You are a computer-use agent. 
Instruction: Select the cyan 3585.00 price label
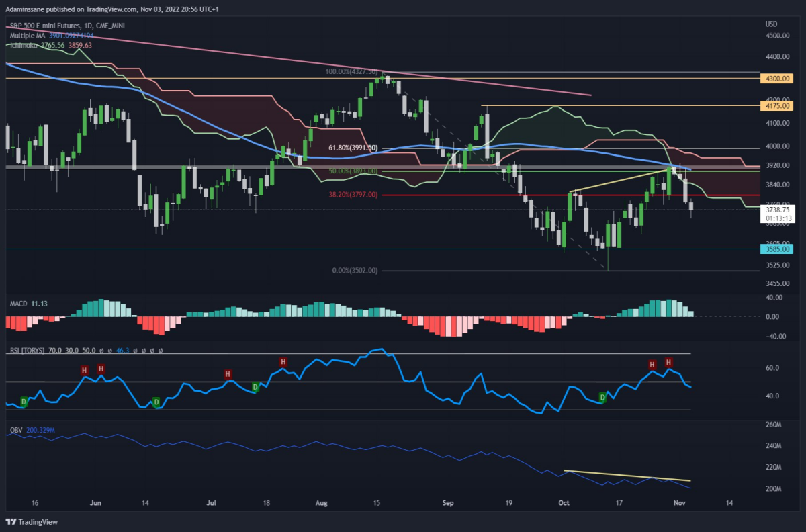point(776,249)
